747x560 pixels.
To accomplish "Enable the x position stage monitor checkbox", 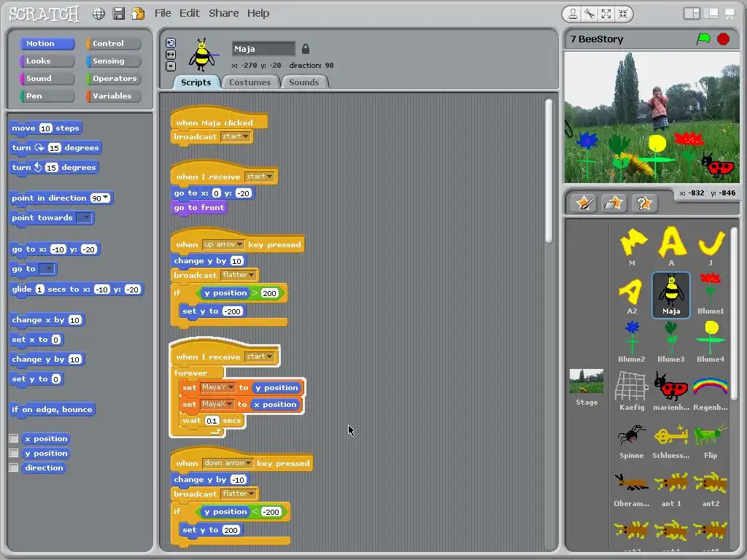I will point(14,438).
